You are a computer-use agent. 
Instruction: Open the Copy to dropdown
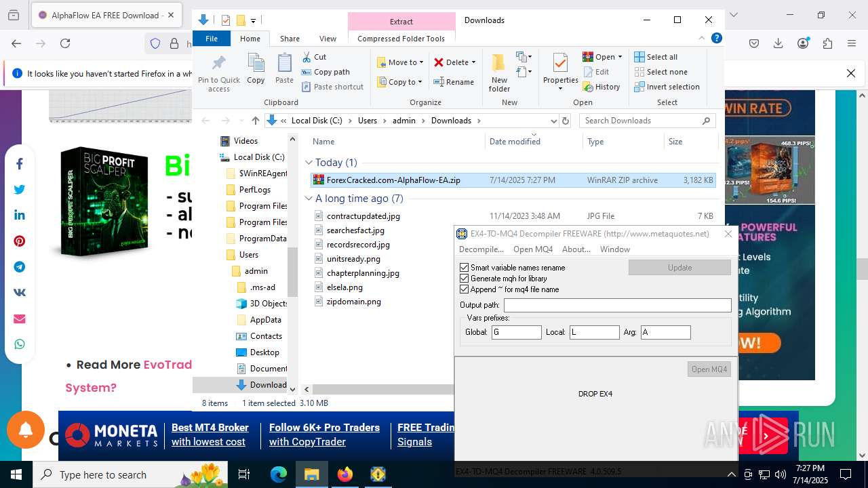pyautogui.click(x=399, y=82)
